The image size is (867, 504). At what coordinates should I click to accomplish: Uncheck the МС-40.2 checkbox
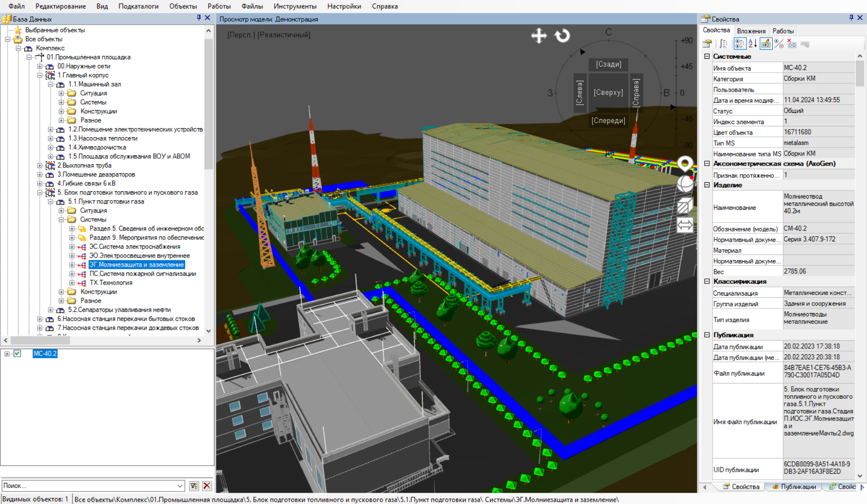(17, 353)
